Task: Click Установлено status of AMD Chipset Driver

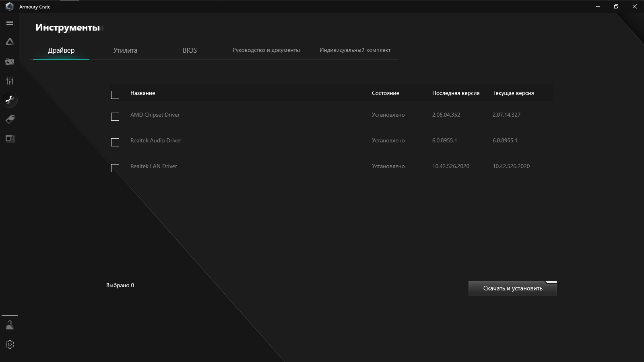Action: click(388, 115)
